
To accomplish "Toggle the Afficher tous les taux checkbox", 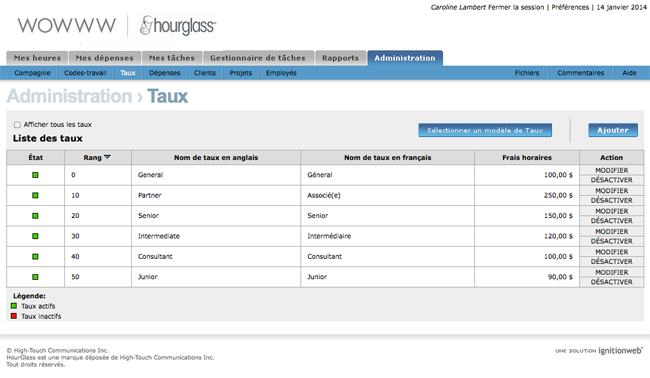I will (x=17, y=125).
